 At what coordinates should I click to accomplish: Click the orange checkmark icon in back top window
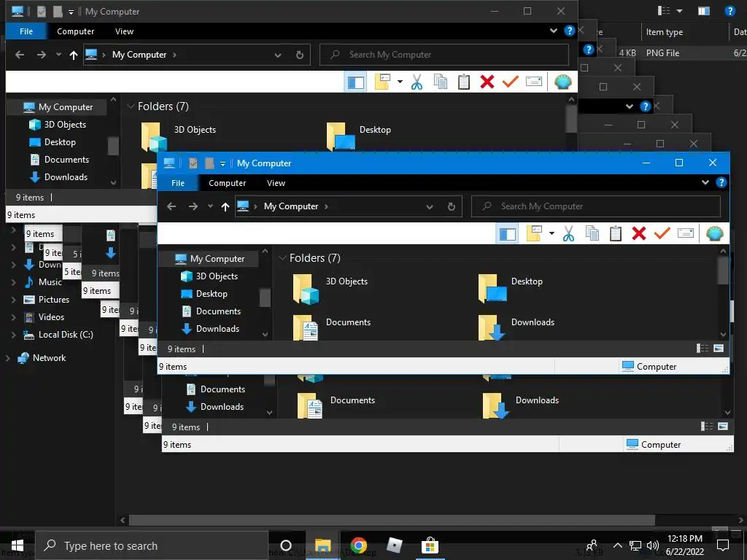(x=510, y=82)
